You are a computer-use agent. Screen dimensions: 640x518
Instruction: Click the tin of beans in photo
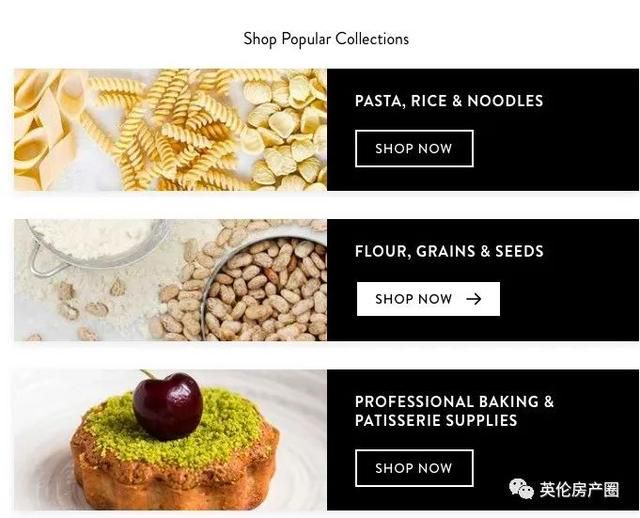[263, 290]
